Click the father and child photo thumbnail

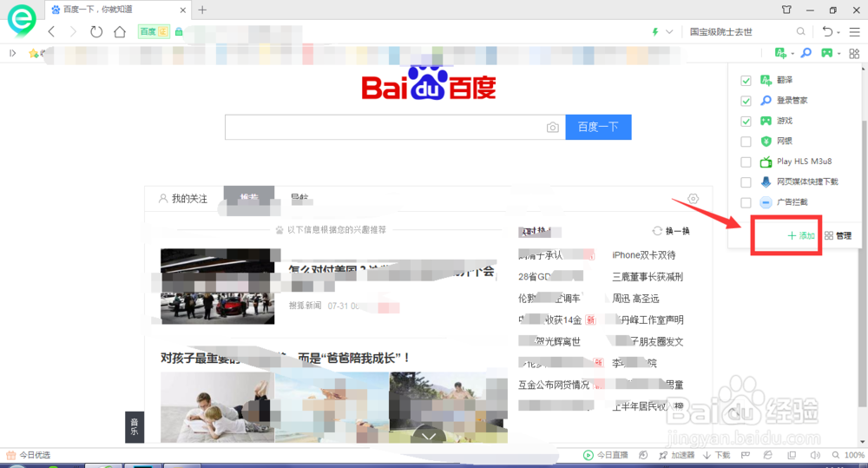pos(218,407)
